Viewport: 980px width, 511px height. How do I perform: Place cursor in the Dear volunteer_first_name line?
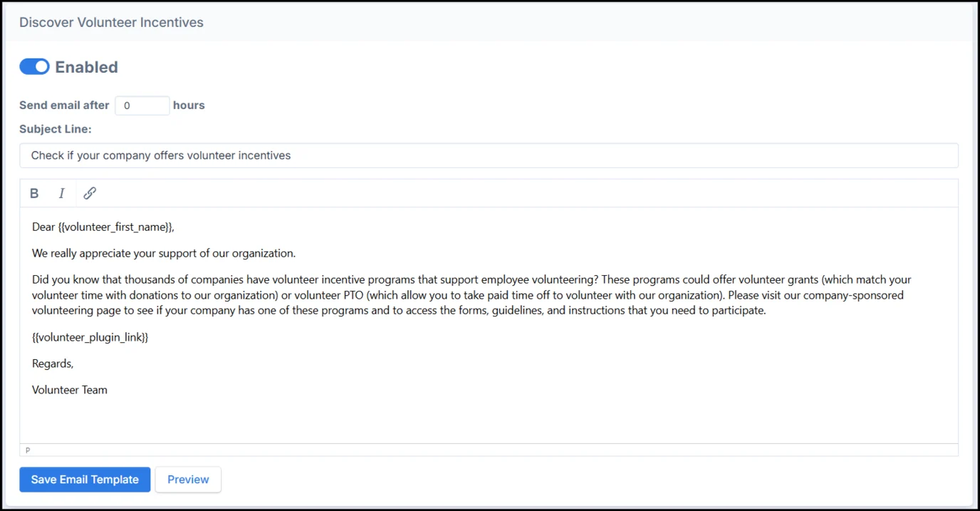(103, 227)
